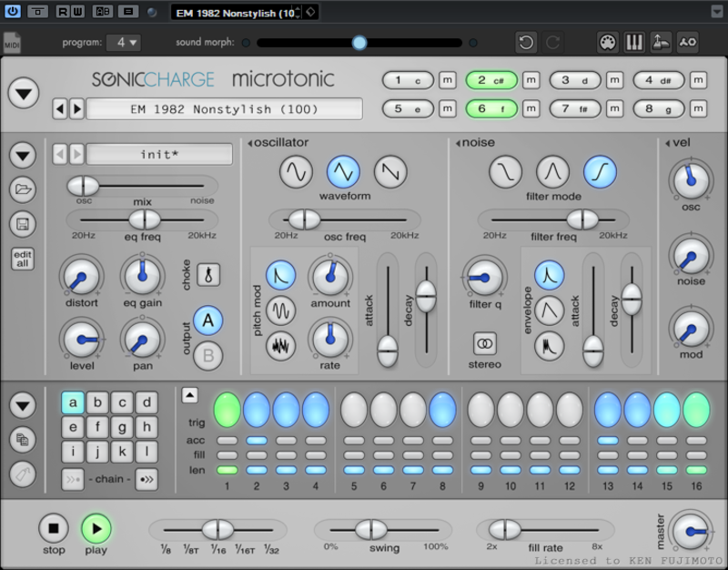Open pattern menu arrow

pyautogui.click(x=23, y=405)
